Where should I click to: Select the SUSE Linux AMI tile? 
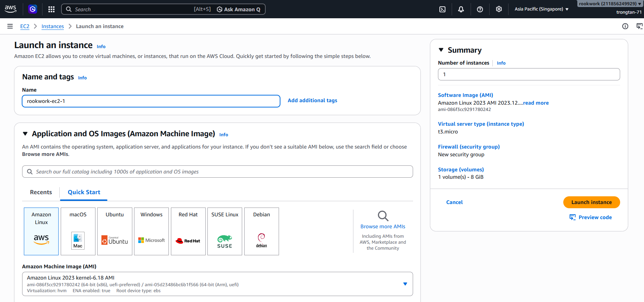[x=225, y=231]
